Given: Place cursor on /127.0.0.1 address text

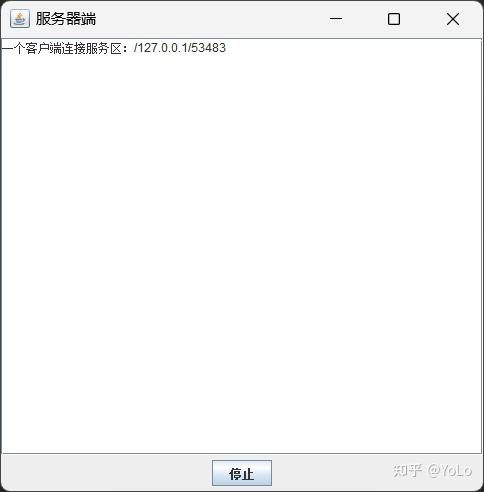Looking at the screenshot, I should 161,48.
